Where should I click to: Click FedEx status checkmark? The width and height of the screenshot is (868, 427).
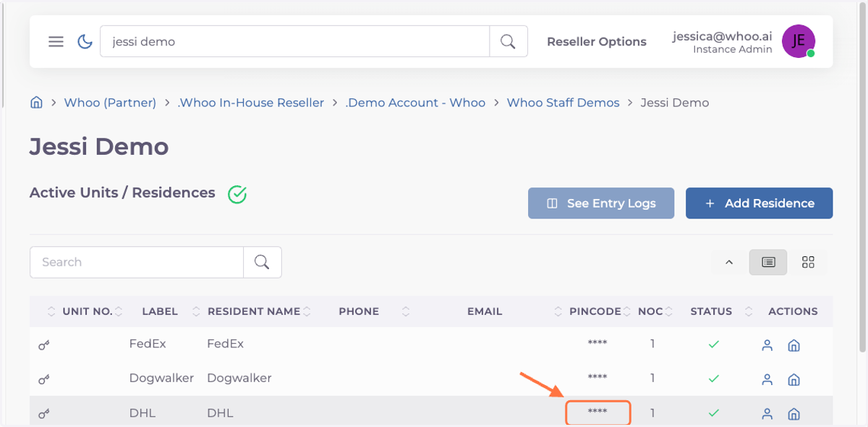coord(714,344)
